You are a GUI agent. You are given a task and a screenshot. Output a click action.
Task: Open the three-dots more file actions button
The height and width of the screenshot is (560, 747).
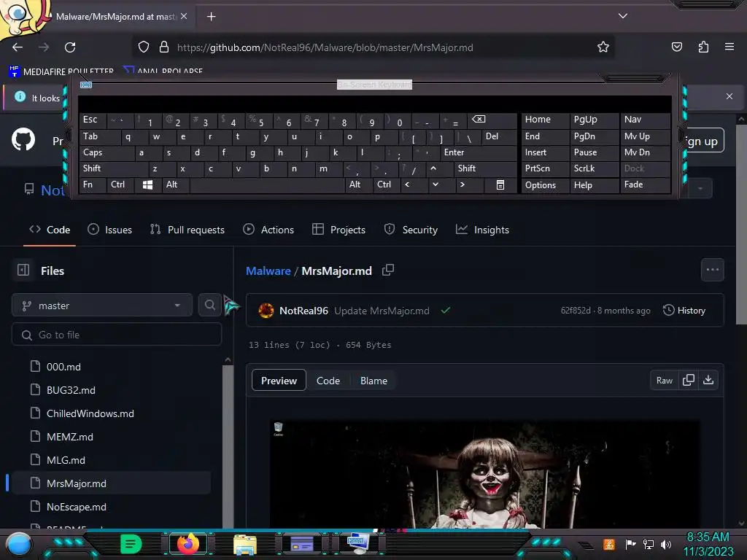pyautogui.click(x=712, y=270)
